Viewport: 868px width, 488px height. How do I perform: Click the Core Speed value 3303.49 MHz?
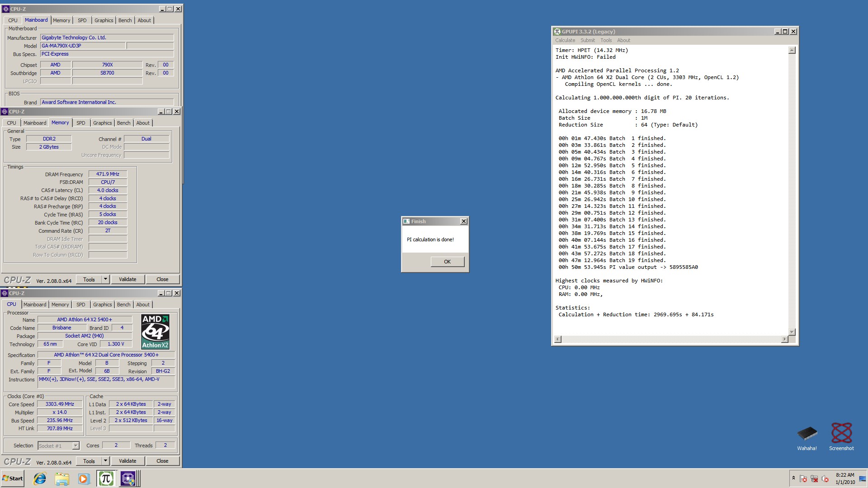[x=60, y=404]
